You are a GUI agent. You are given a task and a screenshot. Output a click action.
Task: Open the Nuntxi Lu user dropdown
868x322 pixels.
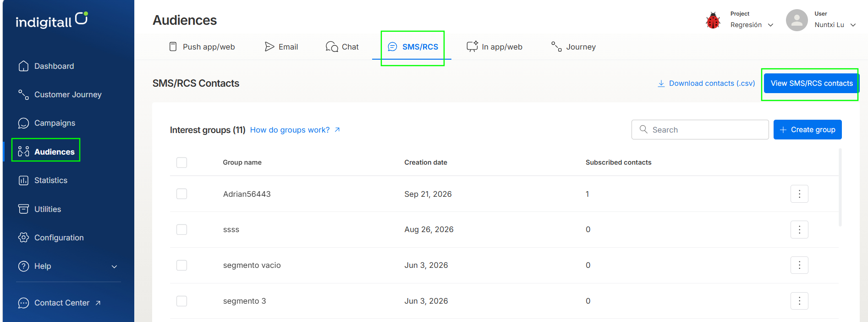coord(835,25)
